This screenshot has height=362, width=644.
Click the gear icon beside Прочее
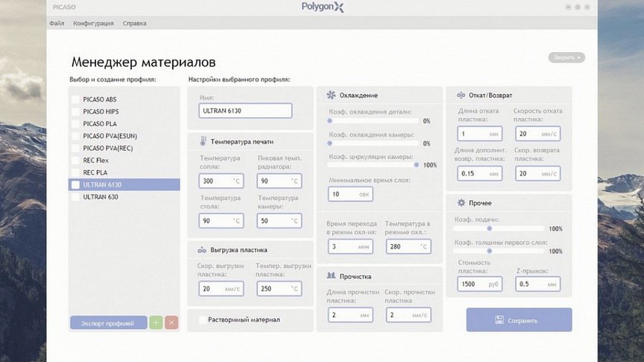[x=461, y=202]
